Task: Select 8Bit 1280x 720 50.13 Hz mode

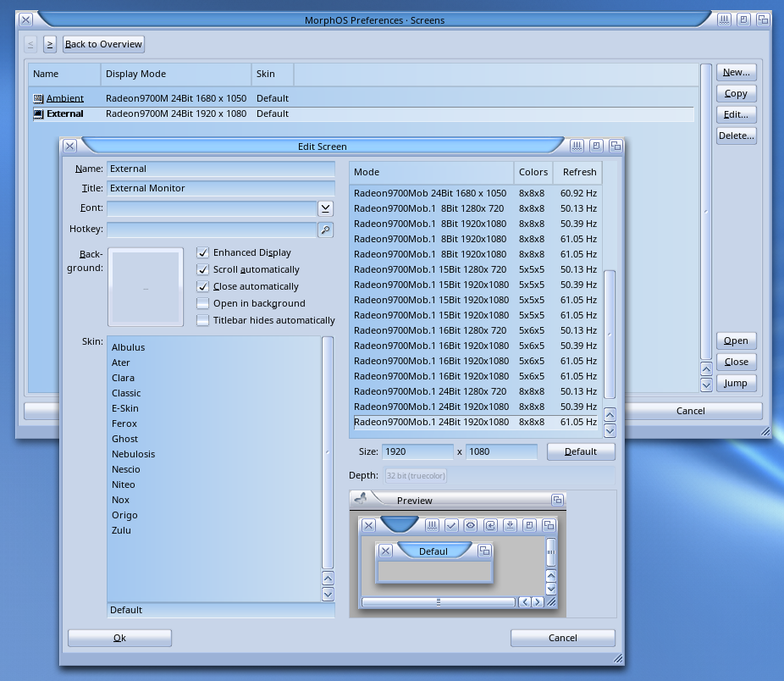Action: tap(475, 208)
